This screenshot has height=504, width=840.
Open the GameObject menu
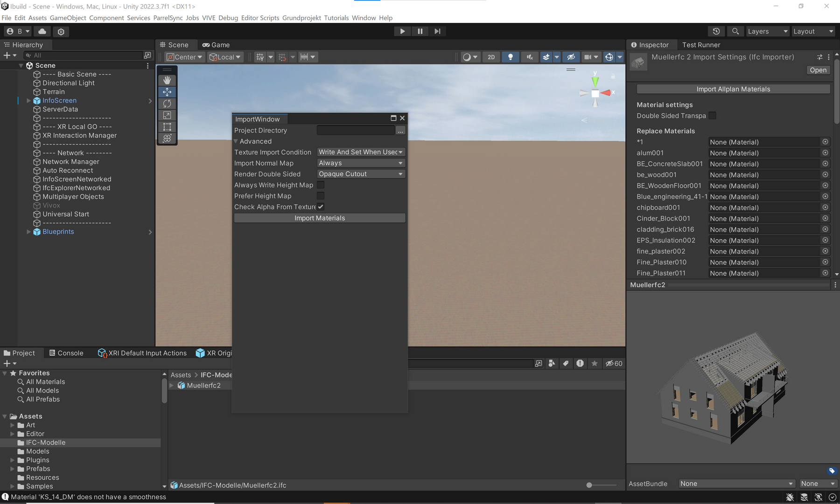coord(68,18)
